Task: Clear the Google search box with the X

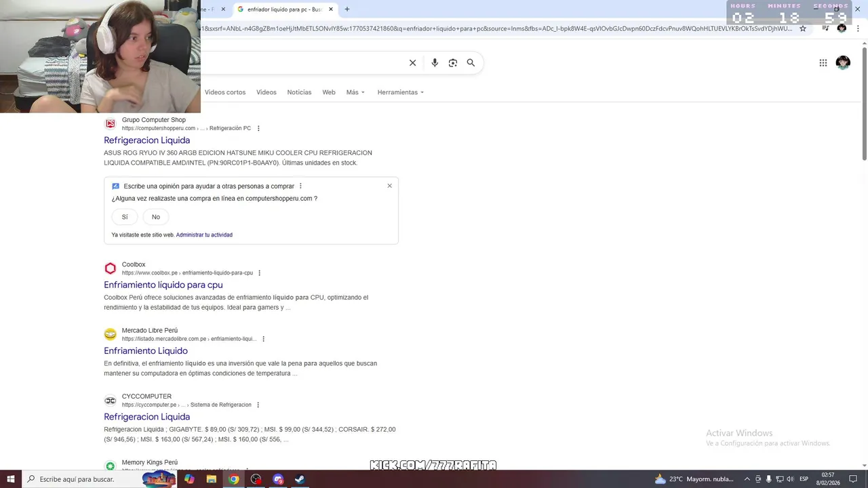Action: point(412,63)
